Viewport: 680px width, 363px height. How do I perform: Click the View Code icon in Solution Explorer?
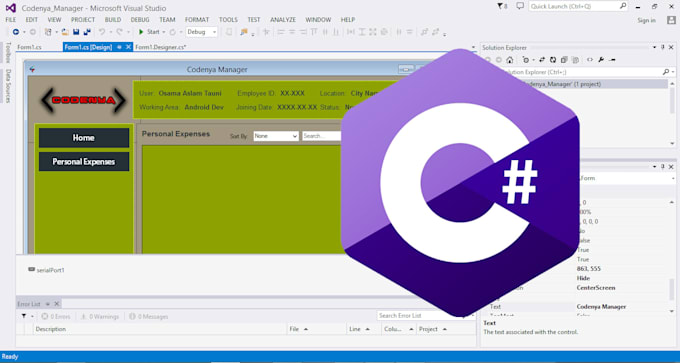[x=590, y=60]
